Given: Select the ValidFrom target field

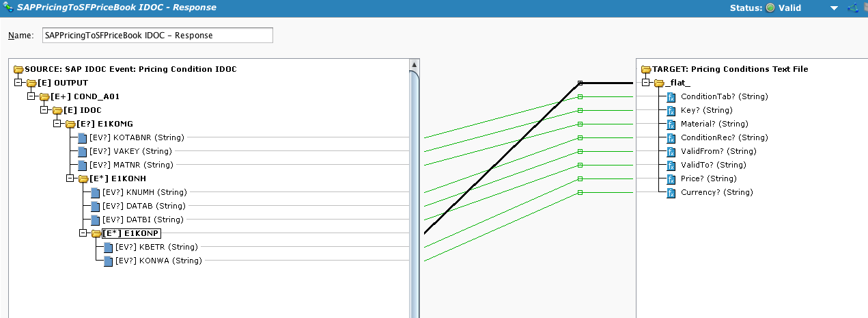Looking at the screenshot, I should [x=718, y=151].
